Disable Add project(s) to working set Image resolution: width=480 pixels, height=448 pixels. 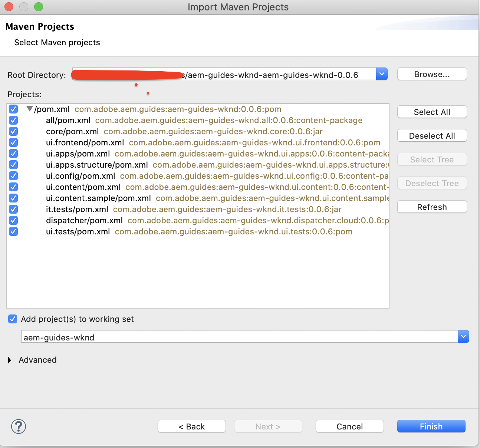coord(13,319)
